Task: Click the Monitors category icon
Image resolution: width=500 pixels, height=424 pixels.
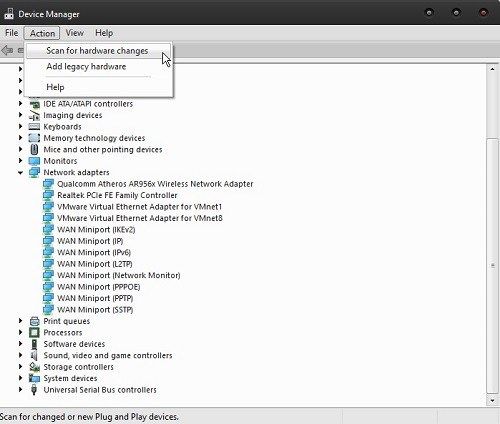Action: 34,161
